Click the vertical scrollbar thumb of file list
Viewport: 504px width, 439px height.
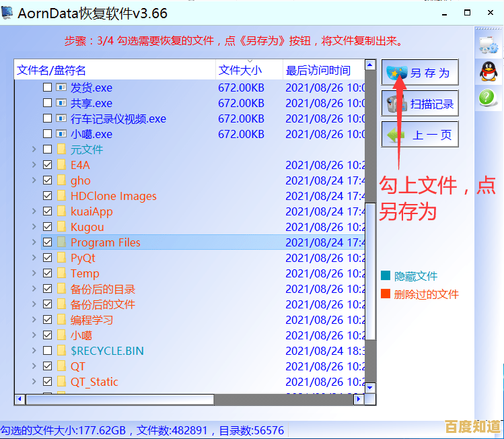point(370,271)
